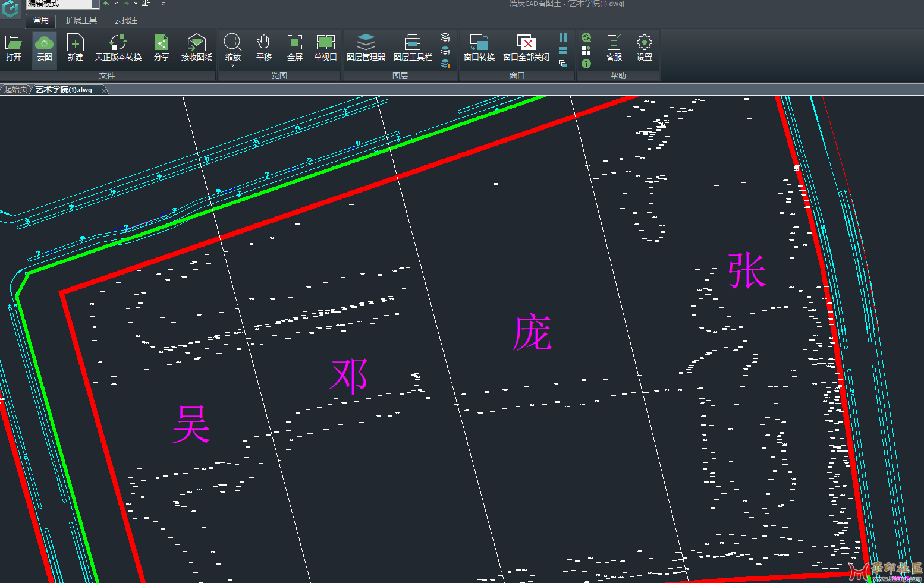
Task: Select the 平移 pan hand tool
Action: coord(263,48)
